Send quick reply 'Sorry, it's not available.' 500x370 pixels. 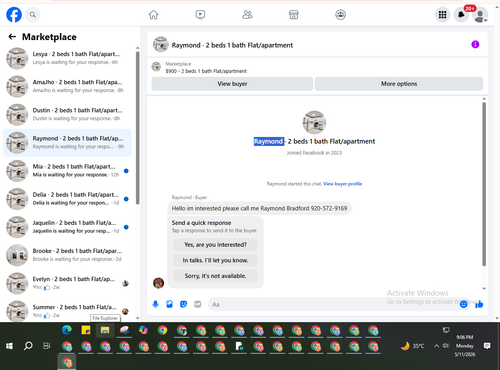(215, 276)
